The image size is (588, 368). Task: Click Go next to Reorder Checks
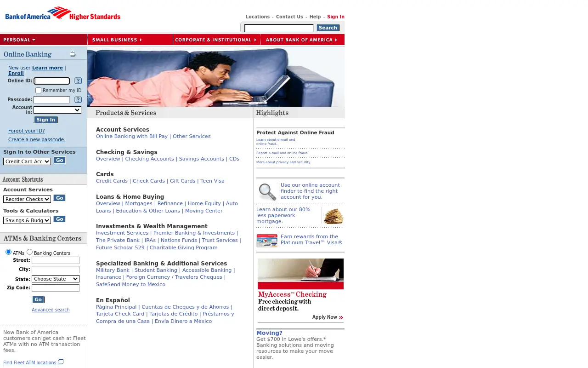[x=60, y=198]
